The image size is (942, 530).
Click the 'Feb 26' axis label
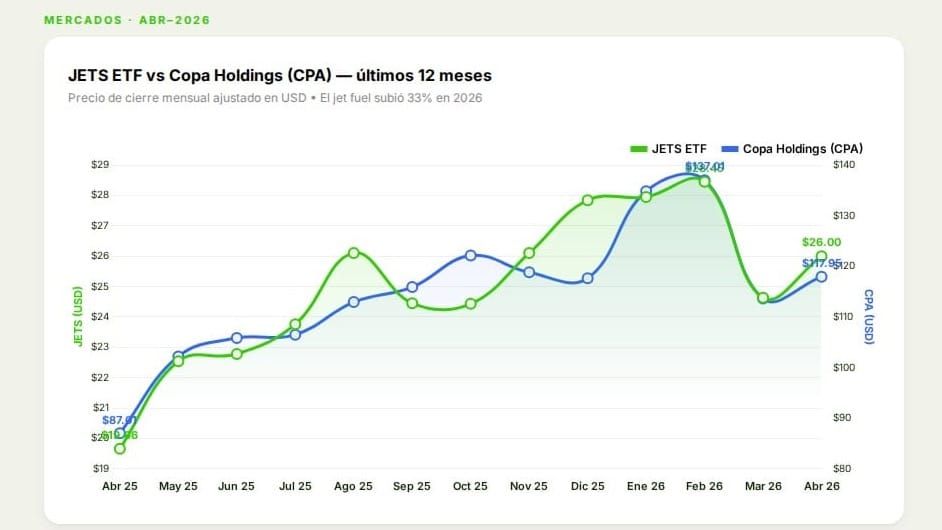tap(704, 486)
